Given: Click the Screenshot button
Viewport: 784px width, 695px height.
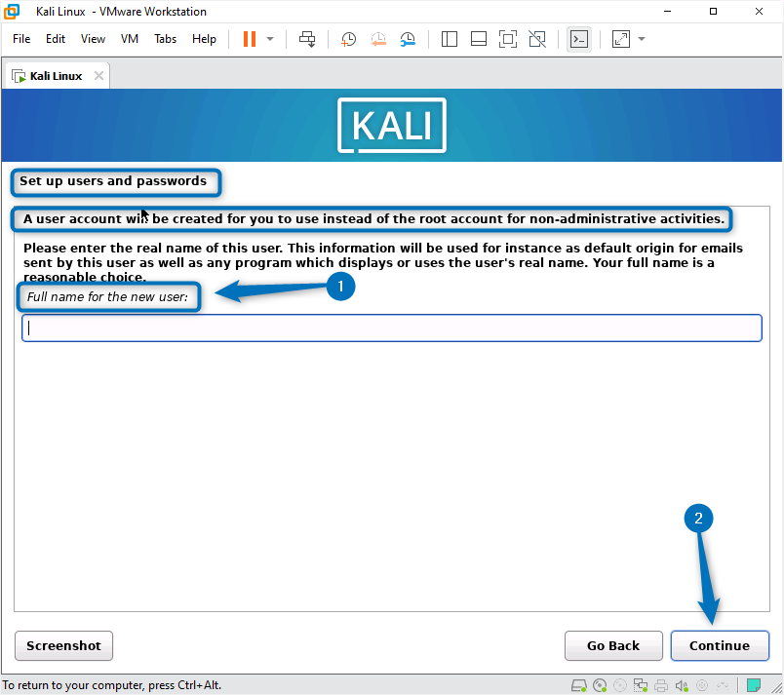Looking at the screenshot, I should [x=63, y=645].
